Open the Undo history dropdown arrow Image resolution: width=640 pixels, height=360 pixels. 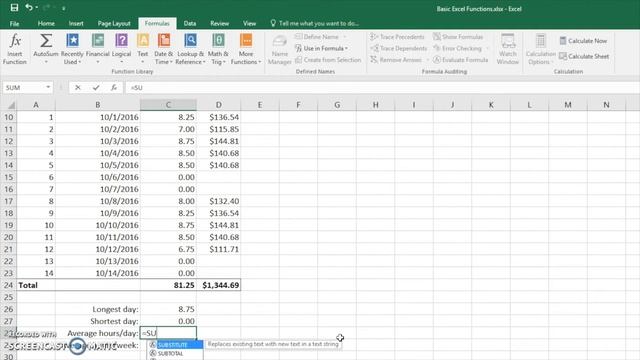(x=36, y=8)
